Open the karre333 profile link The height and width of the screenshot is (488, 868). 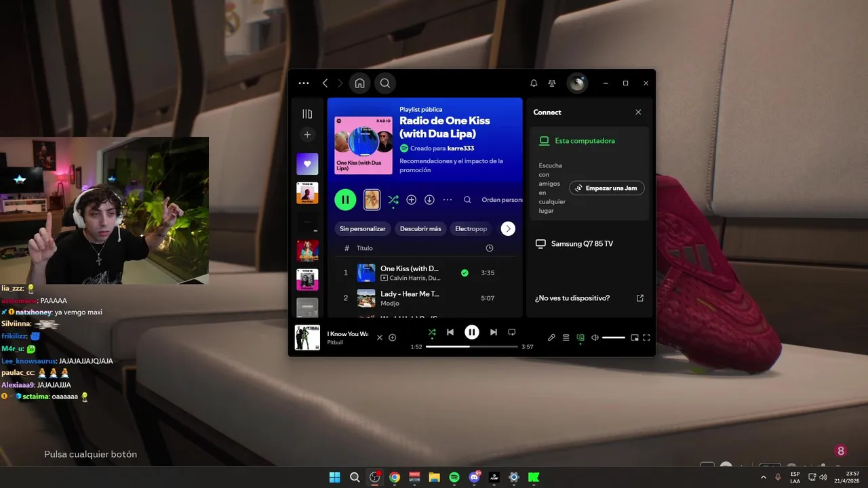pyautogui.click(x=460, y=148)
